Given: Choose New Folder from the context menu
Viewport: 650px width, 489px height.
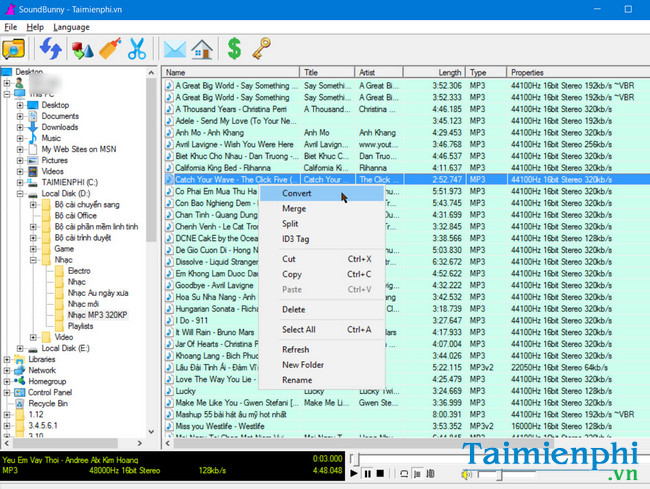Looking at the screenshot, I should [322, 365].
